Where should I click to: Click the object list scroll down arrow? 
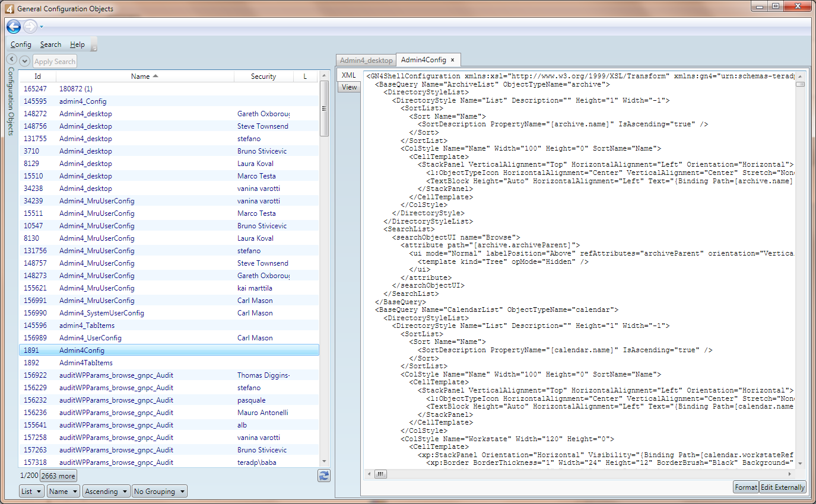click(324, 461)
